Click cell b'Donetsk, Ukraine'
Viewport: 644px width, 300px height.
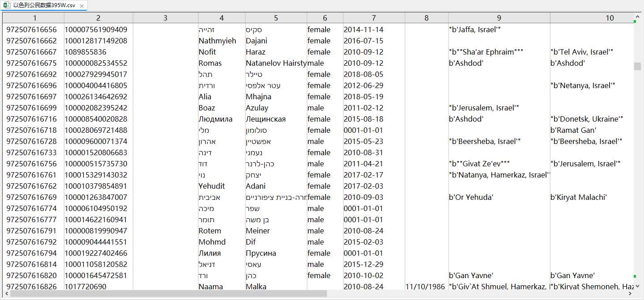tap(587, 119)
